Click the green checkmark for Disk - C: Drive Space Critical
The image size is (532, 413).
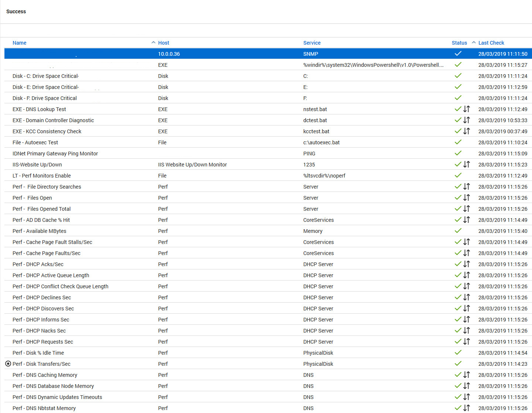coord(458,76)
